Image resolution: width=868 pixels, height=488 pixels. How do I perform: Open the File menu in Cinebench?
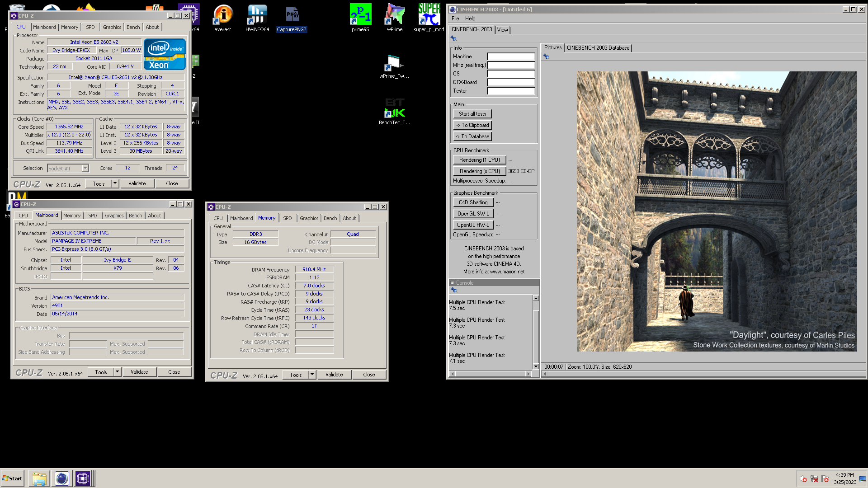coord(455,19)
